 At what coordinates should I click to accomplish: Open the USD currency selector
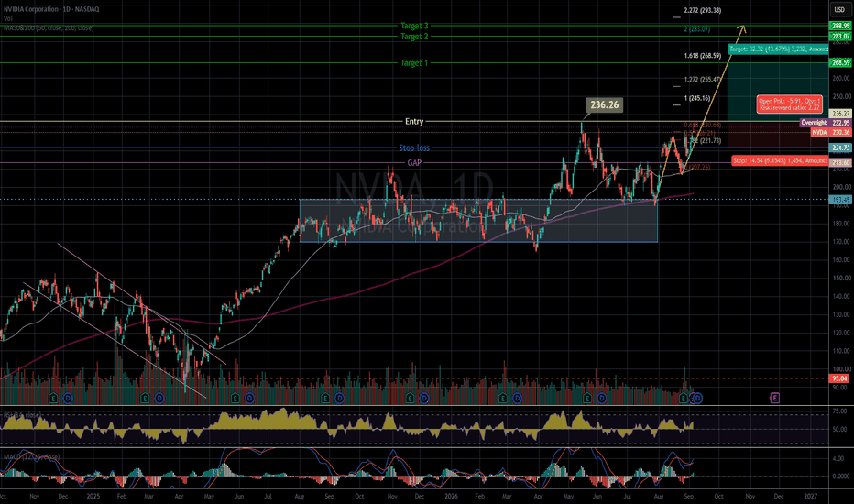click(x=841, y=9)
